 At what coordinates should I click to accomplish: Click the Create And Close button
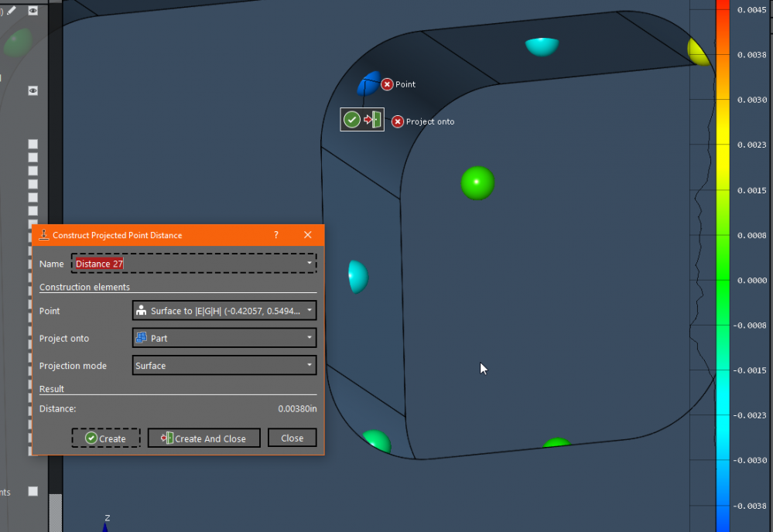coord(204,438)
